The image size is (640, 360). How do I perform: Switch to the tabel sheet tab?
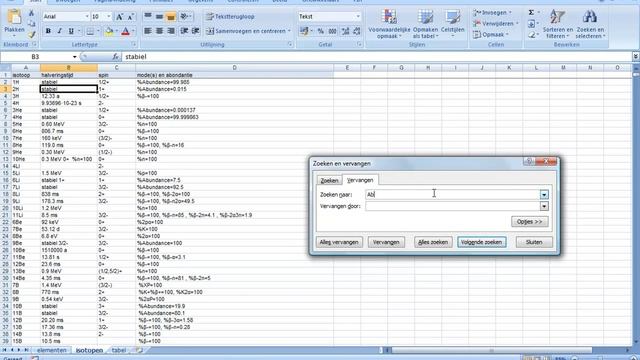119,350
